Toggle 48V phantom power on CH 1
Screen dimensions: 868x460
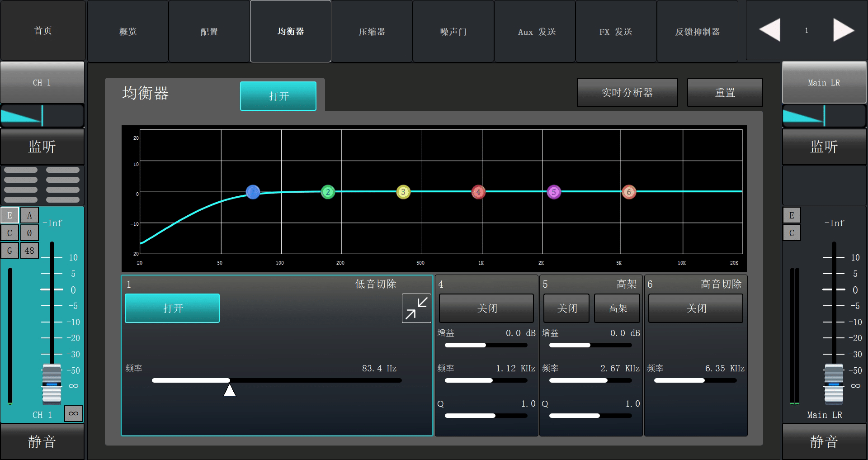29,251
